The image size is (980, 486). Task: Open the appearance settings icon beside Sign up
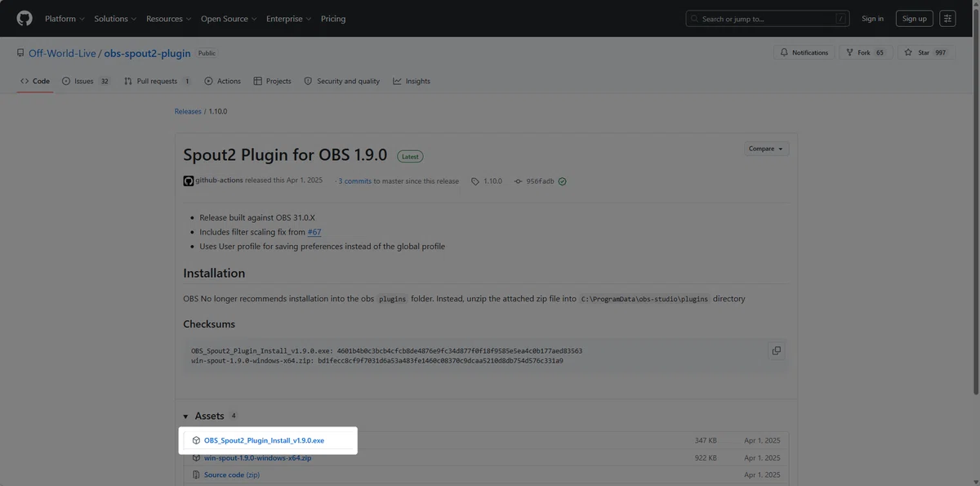[x=947, y=18]
